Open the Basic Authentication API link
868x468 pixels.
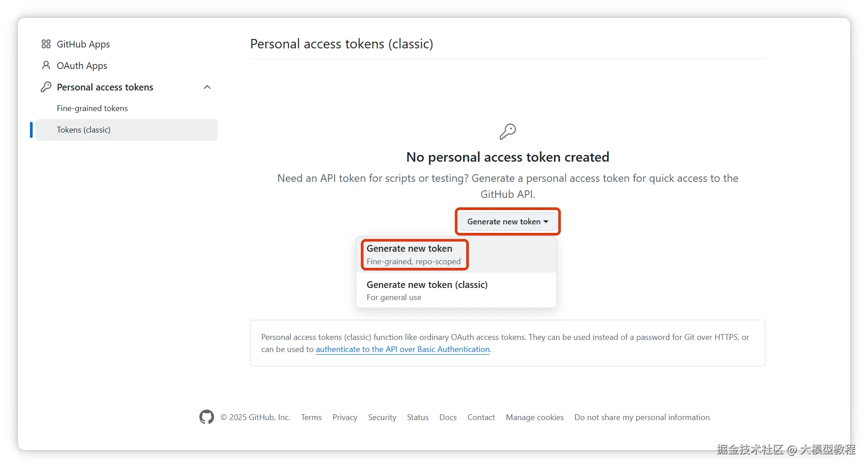pos(403,349)
